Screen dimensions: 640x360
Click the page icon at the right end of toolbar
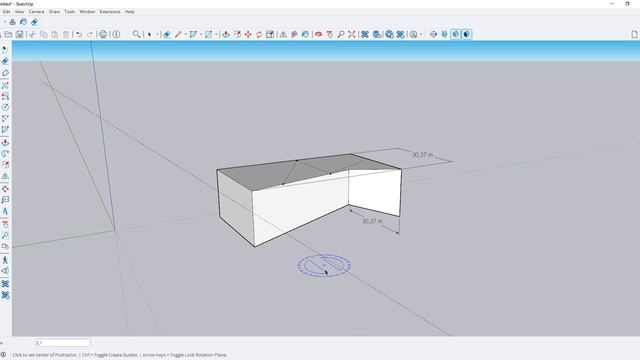(x=634, y=34)
